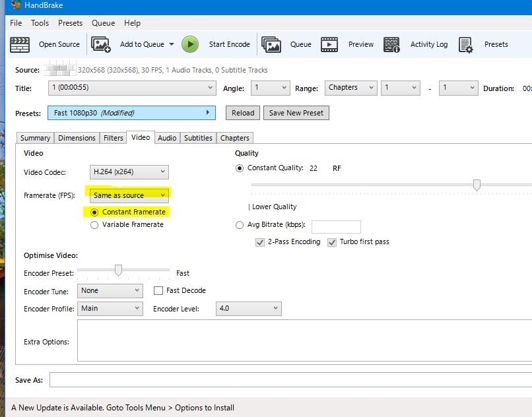Open the Encoder Level dropdown

[x=249, y=308]
